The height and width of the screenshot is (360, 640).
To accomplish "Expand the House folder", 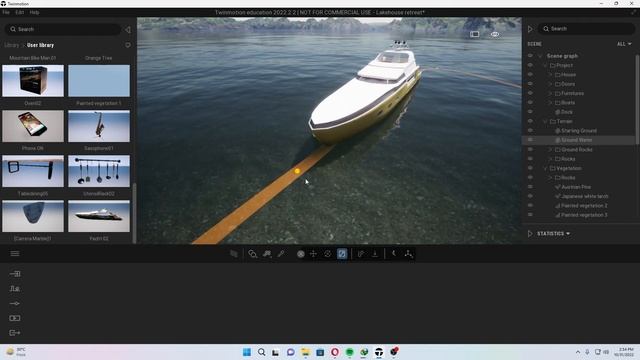I will pyautogui.click(x=550, y=75).
